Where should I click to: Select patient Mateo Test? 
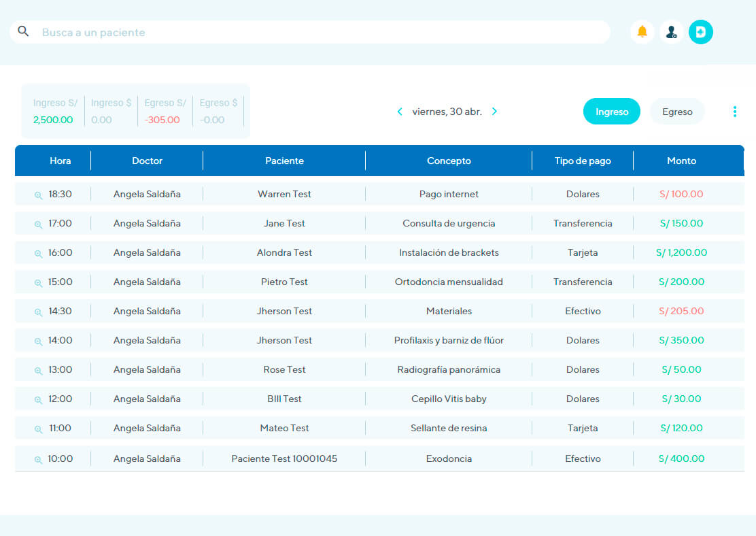click(x=284, y=428)
